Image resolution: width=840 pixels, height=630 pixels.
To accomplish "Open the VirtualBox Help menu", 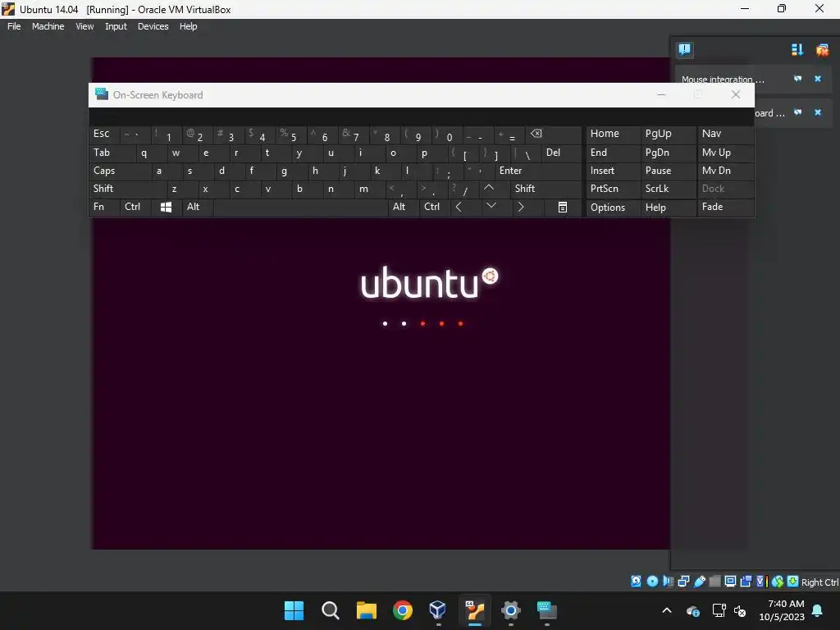I will tap(188, 26).
